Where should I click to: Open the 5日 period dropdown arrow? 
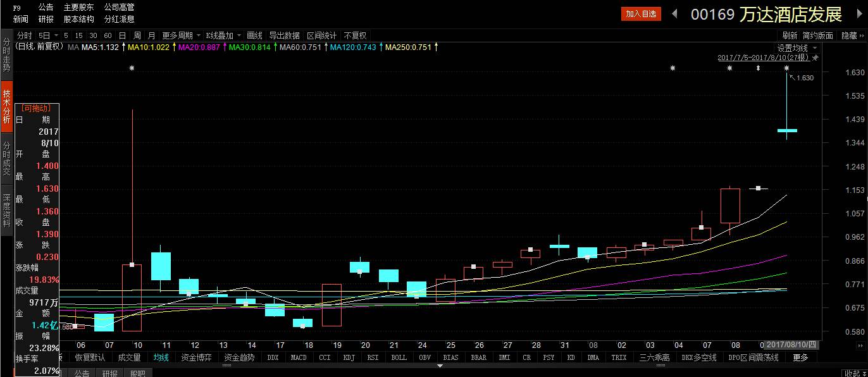(56, 35)
